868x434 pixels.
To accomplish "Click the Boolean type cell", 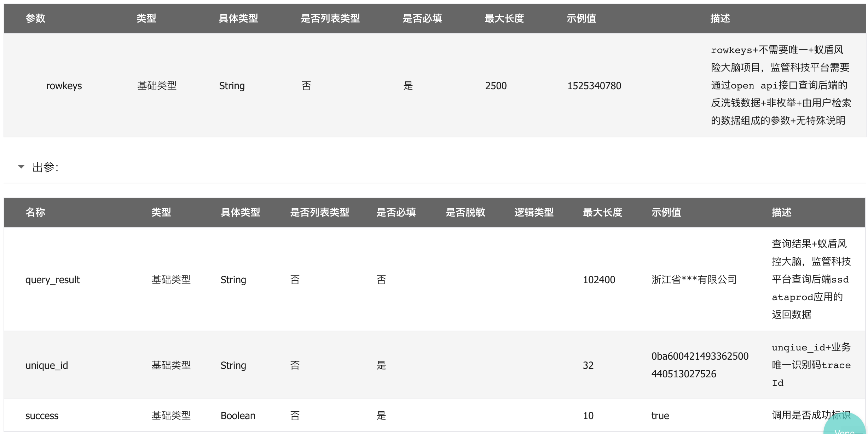I will coord(238,416).
